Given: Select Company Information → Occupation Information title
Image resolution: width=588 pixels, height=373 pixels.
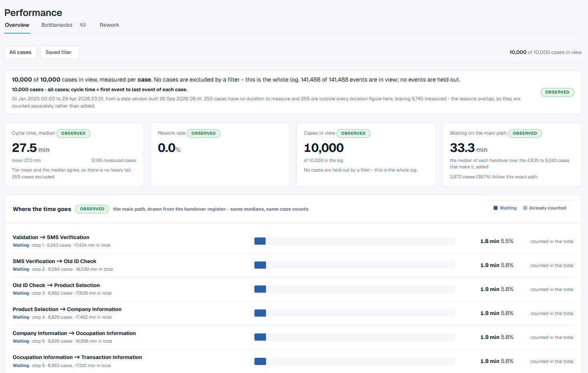Looking at the screenshot, I should 74,333.
